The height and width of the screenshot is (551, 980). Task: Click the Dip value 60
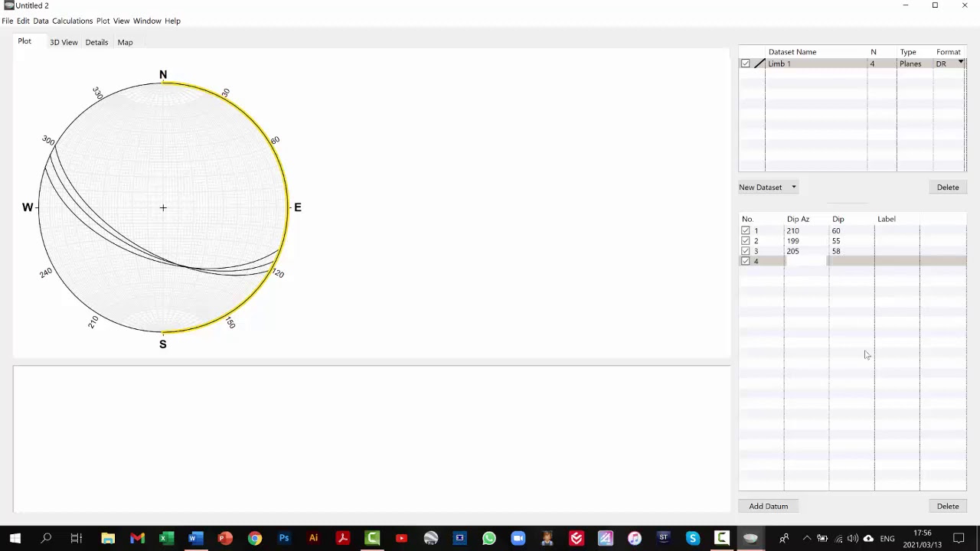coord(836,230)
